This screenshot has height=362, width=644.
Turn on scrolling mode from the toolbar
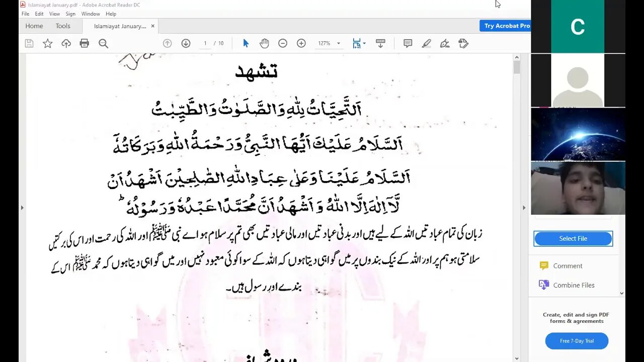(x=380, y=43)
